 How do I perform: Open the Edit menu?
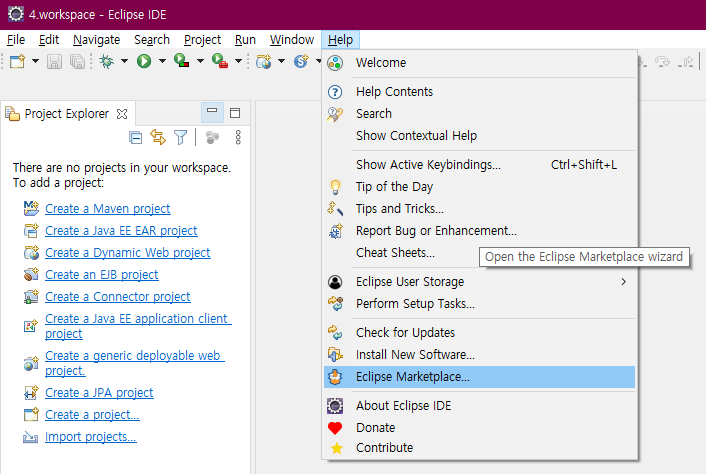click(x=49, y=40)
